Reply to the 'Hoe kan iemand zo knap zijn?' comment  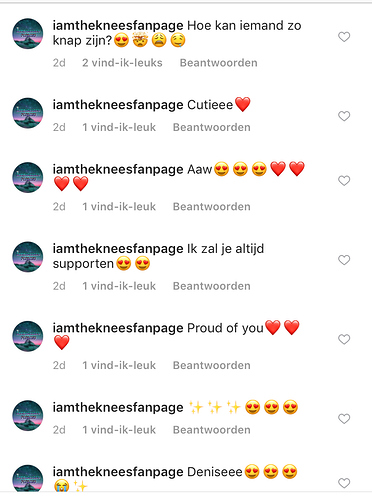tap(219, 63)
